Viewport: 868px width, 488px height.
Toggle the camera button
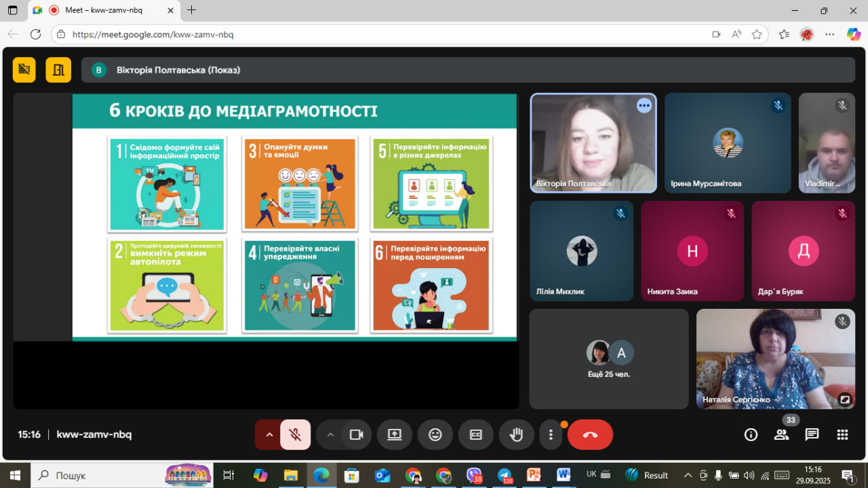[x=356, y=434]
